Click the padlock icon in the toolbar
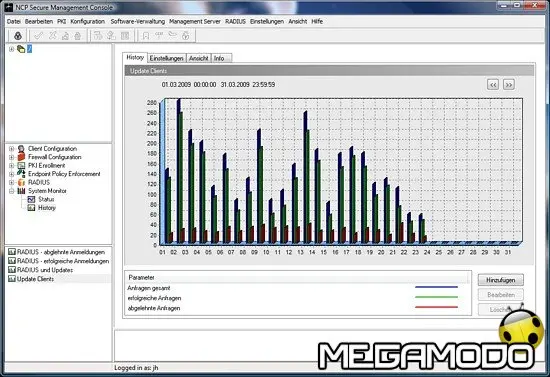Image resolution: width=550 pixels, height=377 pixels. point(18,35)
